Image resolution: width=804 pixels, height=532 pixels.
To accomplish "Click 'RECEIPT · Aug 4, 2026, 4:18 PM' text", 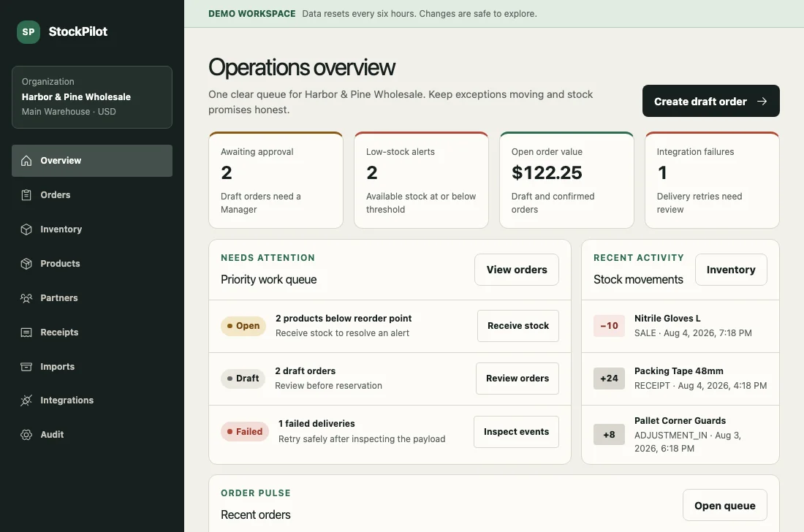I will point(700,386).
